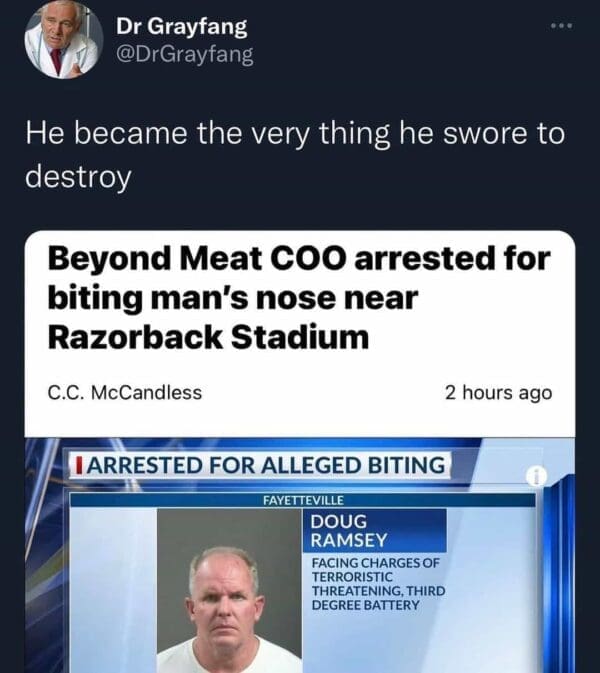The image size is (600, 673).
Task: Click "Razorback Stadium" in the headline
Action: pos(208,337)
